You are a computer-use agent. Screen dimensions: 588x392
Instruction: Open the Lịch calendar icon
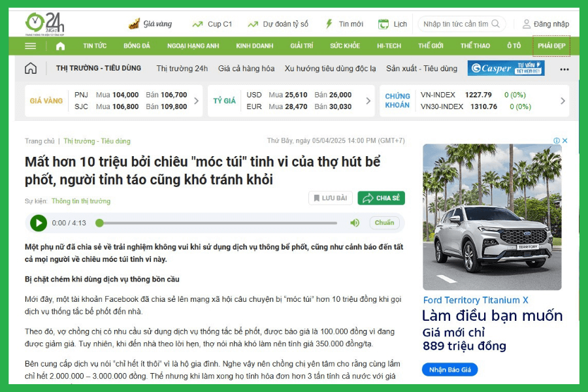[x=384, y=24]
